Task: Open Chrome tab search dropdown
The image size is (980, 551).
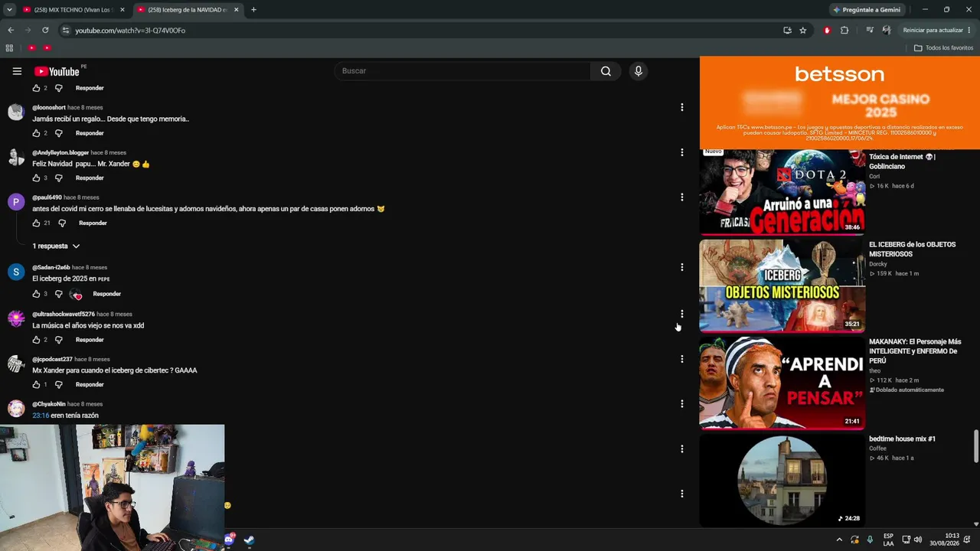Action: 9,10
